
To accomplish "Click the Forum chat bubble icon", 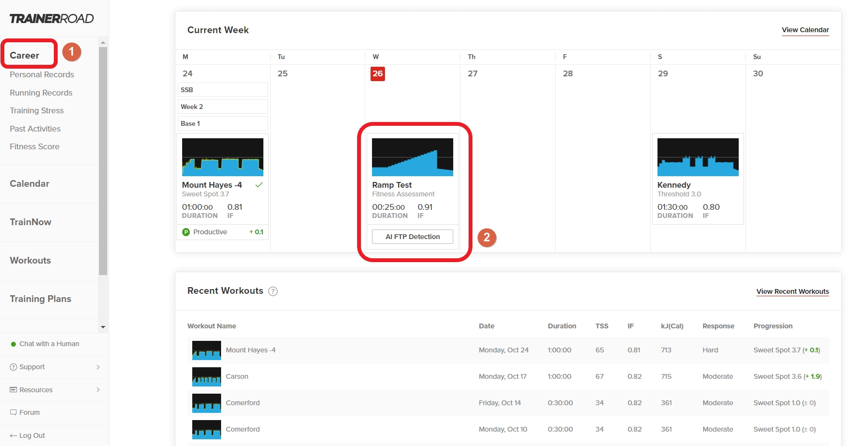I will point(13,412).
